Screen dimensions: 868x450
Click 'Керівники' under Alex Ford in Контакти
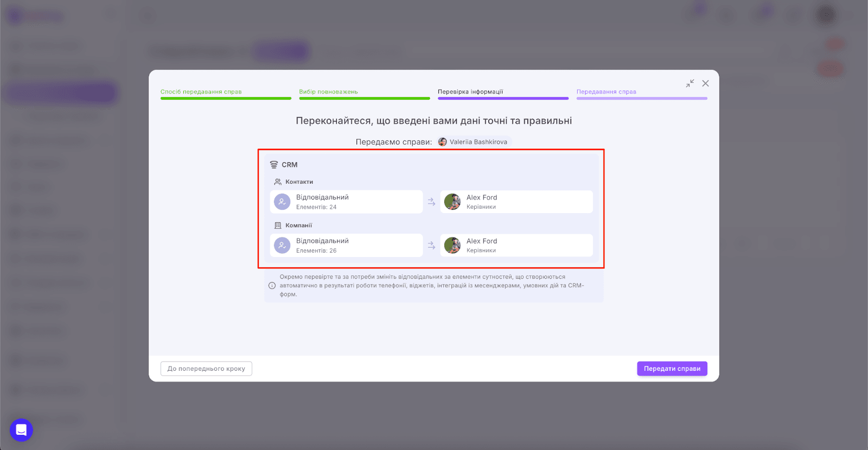point(481,207)
